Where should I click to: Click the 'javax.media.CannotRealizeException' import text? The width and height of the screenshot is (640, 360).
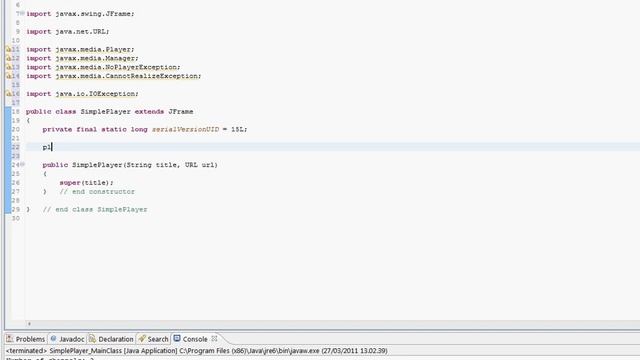point(127,76)
